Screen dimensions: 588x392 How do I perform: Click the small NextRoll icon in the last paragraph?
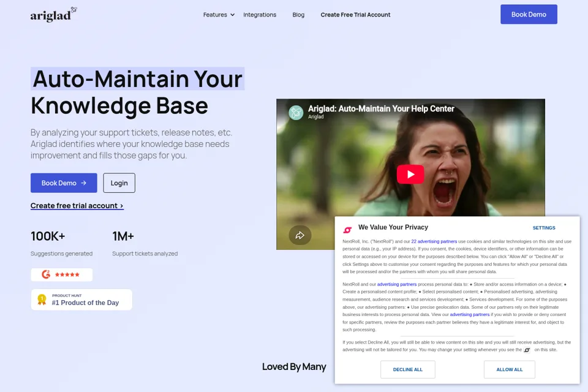coord(527,350)
